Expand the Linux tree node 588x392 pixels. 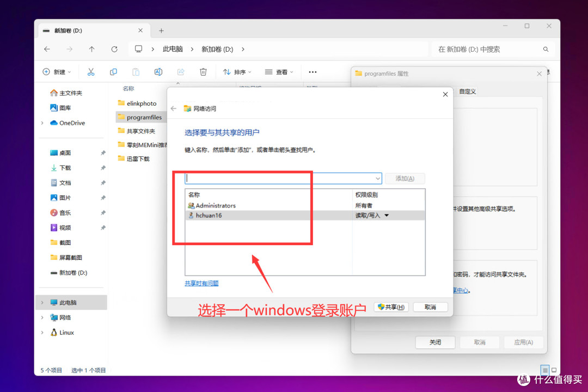coord(42,333)
